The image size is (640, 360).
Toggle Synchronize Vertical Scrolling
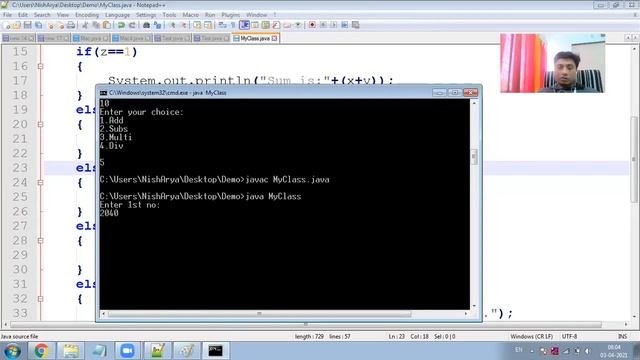point(198,25)
